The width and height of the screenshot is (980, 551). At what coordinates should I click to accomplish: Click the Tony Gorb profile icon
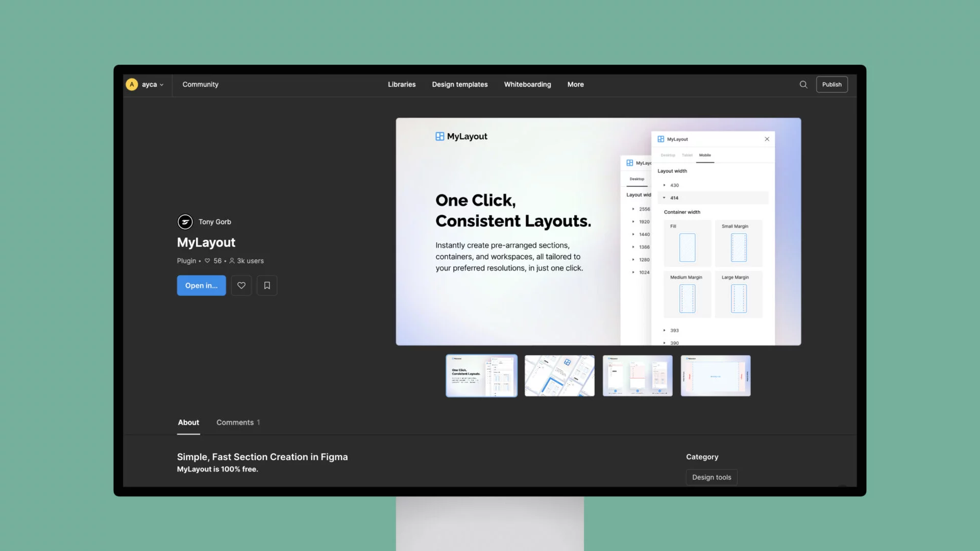coord(185,221)
